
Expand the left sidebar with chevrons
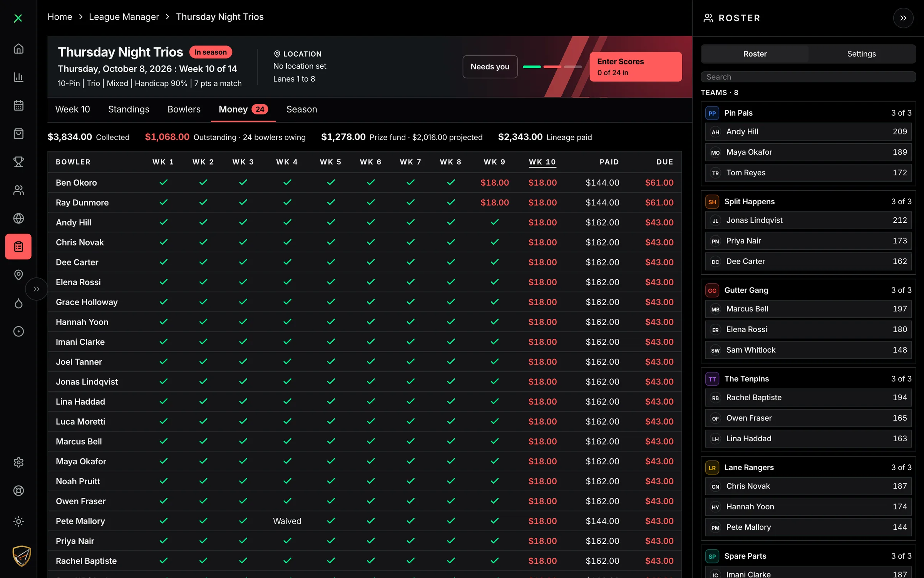37,289
